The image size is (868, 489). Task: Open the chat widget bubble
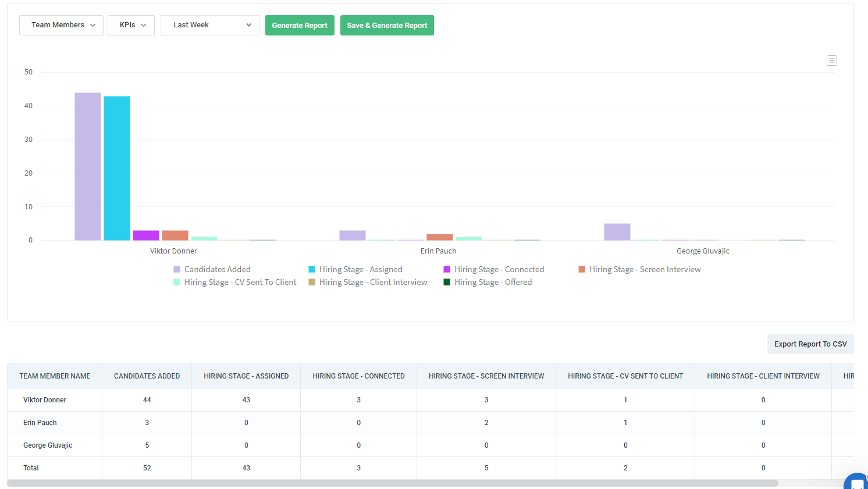tap(856, 482)
